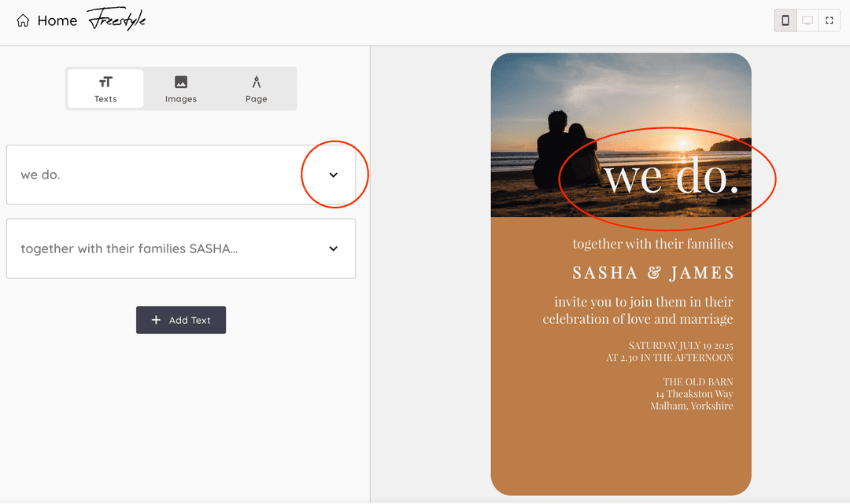Switch to desktop monitor preview
Image resolution: width=850 pixels, height=504 pixels.
807,20
